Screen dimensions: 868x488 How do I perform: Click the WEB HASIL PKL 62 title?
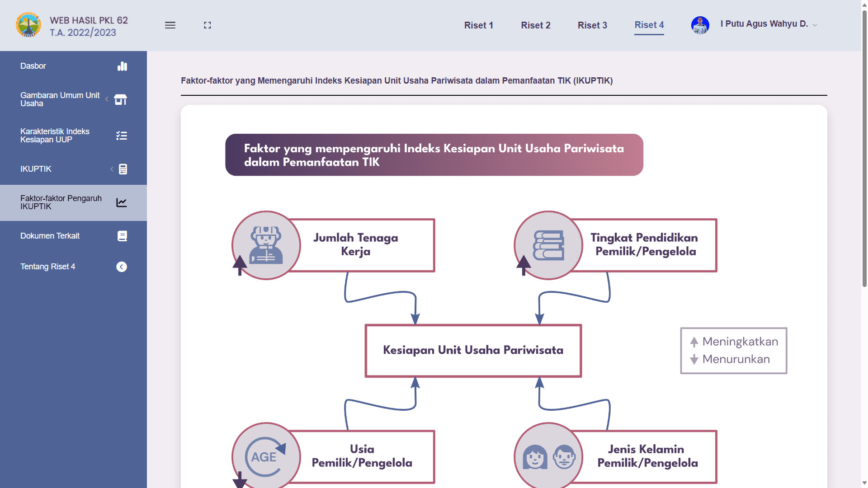[x=89, y=26]
